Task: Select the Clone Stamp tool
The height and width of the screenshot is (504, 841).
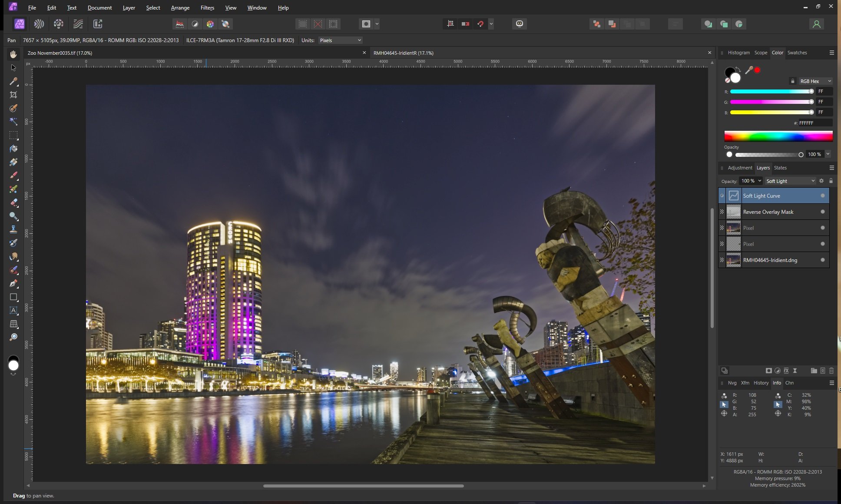Action: [13, 229]
